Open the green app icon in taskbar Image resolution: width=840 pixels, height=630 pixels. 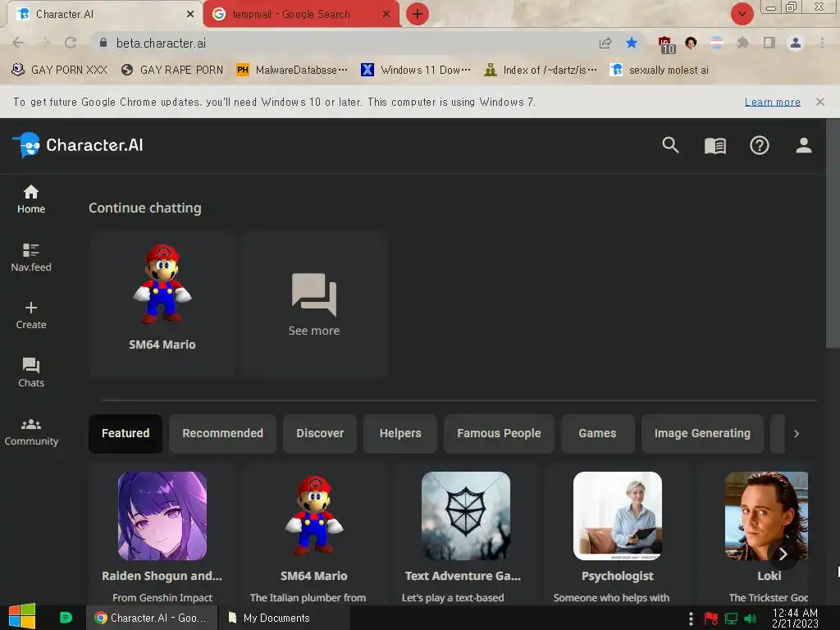click(66, 618)
